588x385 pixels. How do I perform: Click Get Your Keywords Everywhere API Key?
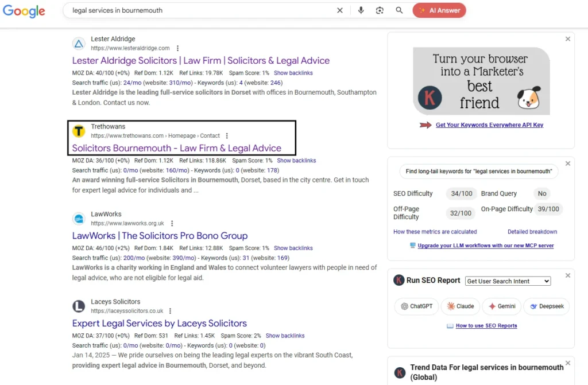489,125
